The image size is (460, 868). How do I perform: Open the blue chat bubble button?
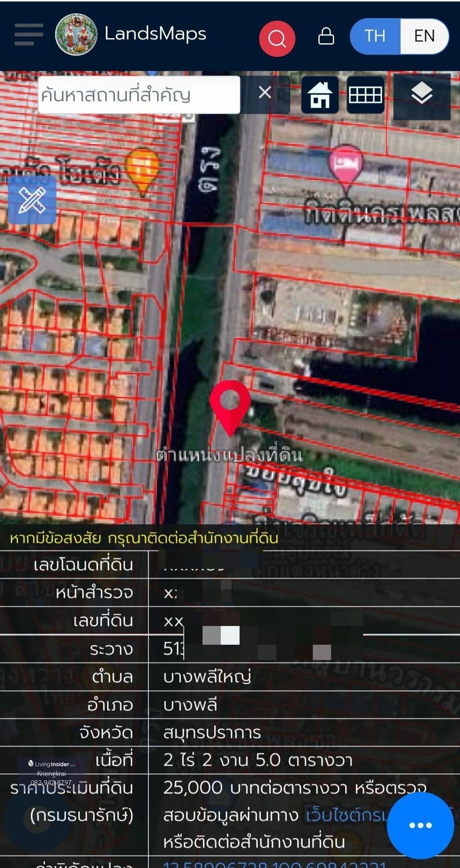pos(420,825)
